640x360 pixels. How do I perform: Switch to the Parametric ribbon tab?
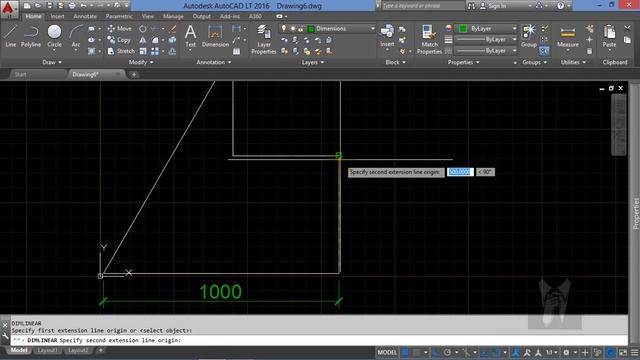(119, 17)
